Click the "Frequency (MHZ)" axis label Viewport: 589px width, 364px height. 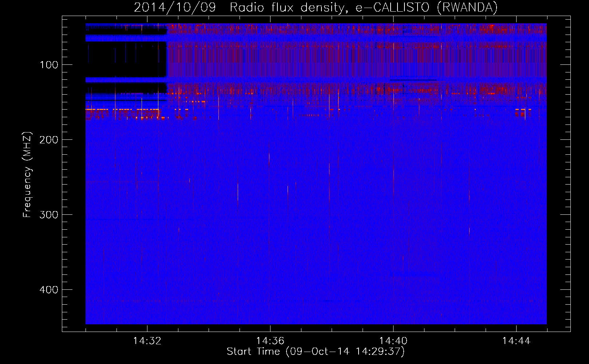pyautogui.click(x=28, y=174)
